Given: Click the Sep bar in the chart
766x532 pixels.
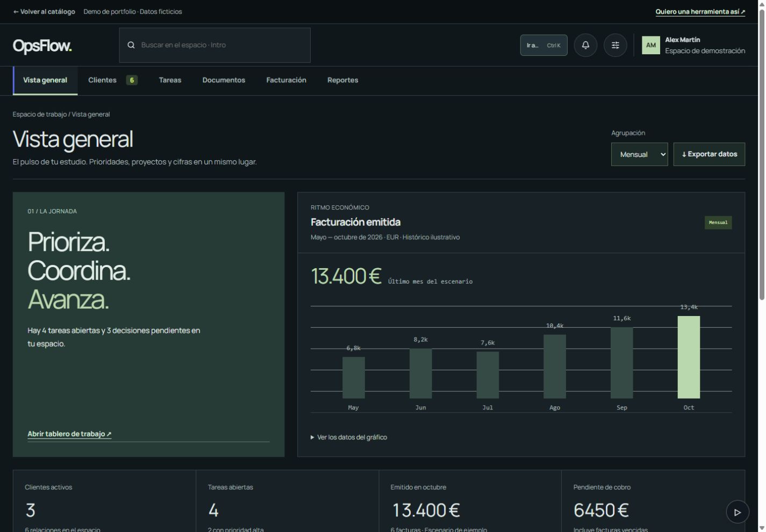Looking at the screenshot, I should point(621,363).
